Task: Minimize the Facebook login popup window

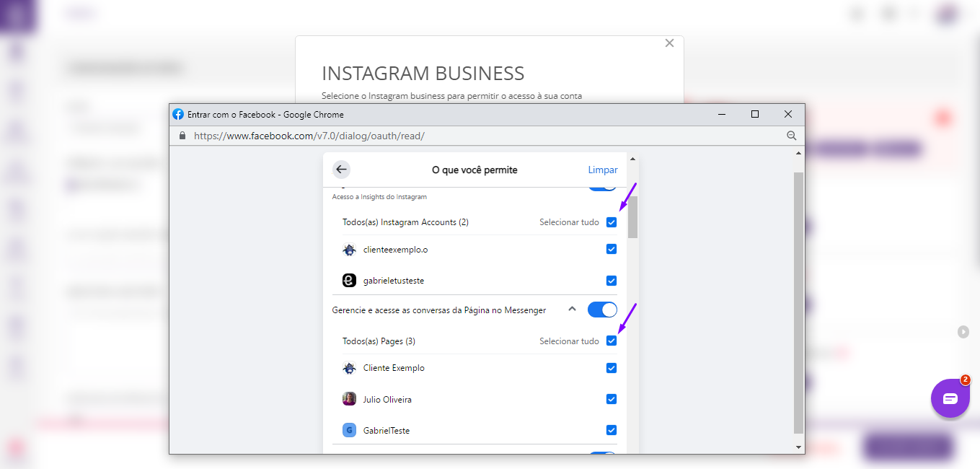Action: (x=722, y=114)
